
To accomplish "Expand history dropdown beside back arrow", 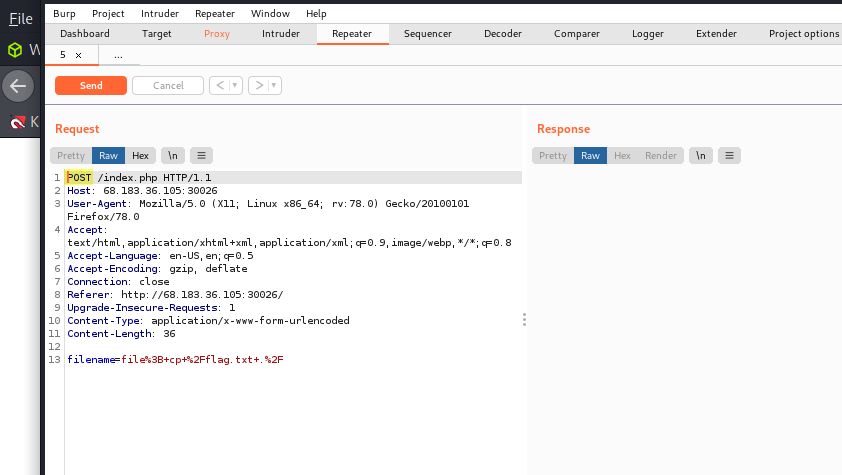I will click(x=235, y=85).
